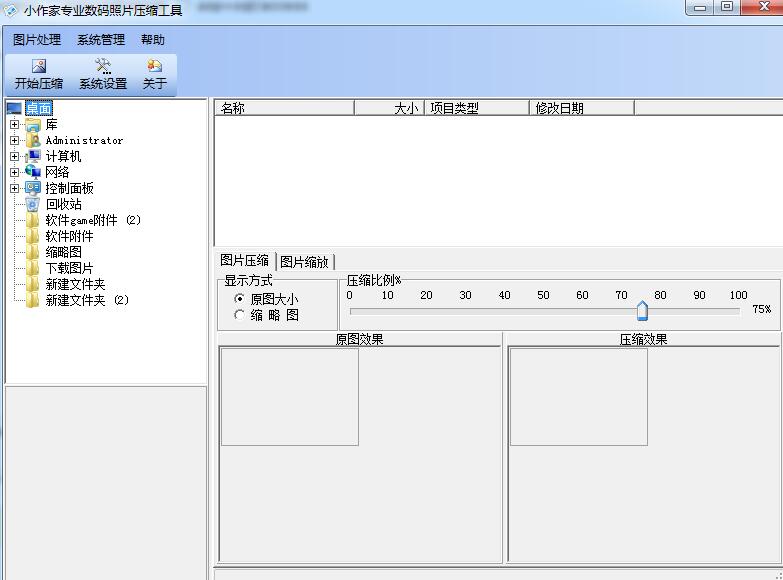Expand the 计算机 tree node
This screenshot has height=580, width=783.
pos(14,157)
